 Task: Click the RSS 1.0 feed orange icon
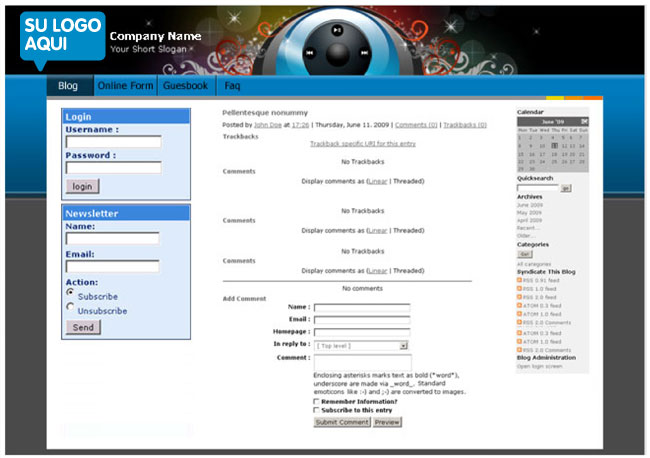519,288
